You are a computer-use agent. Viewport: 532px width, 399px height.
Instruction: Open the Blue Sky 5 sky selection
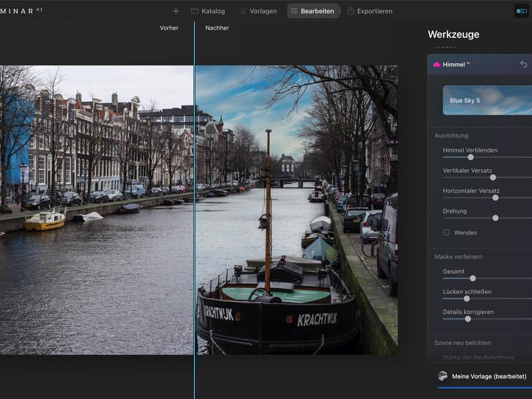click(x=487, y=100)
